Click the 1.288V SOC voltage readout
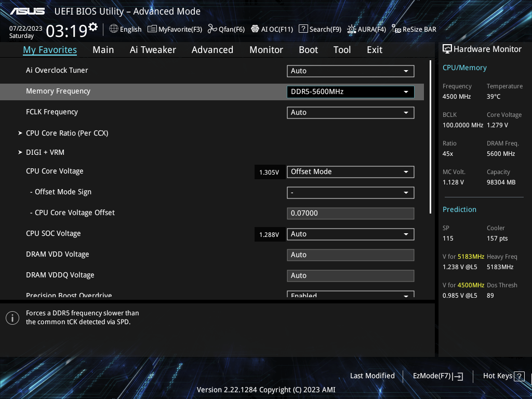 click(270, 235)
